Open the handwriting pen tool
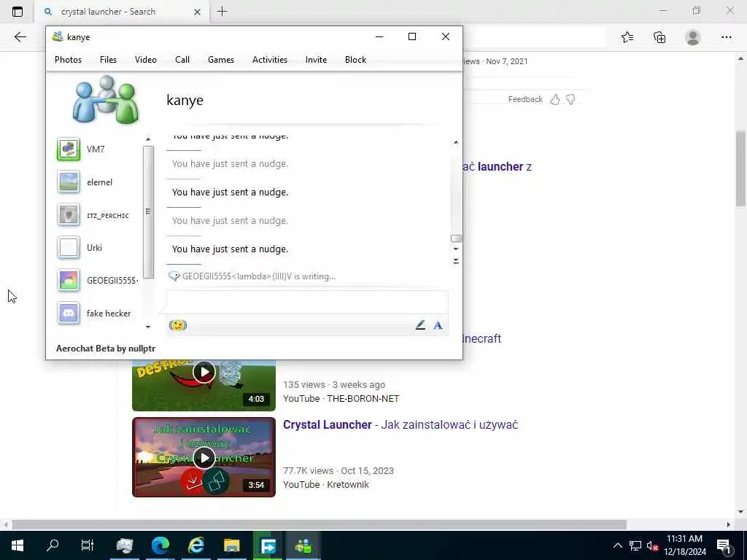The image size is (747, 560). click(x=420, y=325)
